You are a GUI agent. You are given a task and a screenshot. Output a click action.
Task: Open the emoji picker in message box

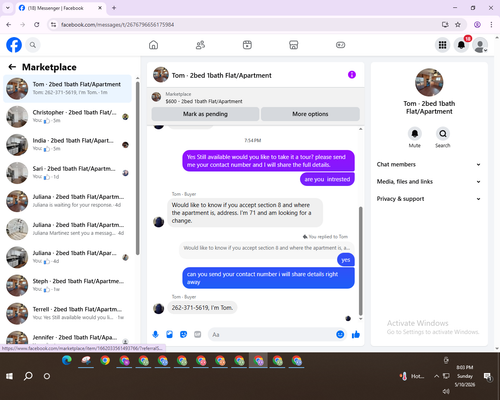tap(340, 334)
